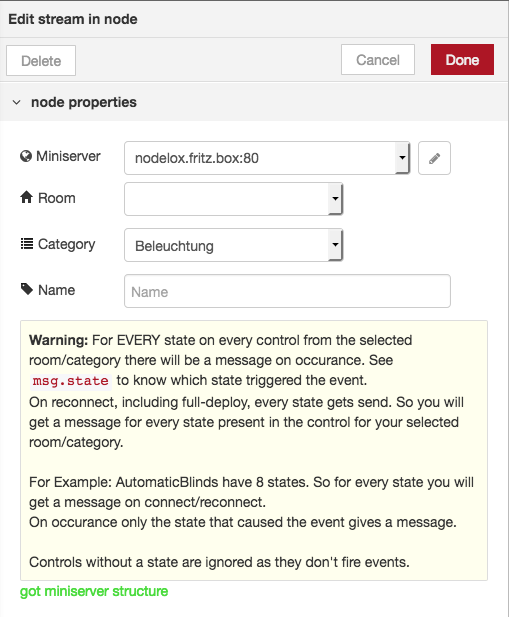Focus the Name input field
Screen dimensions: 509x617
coord(287,291)
